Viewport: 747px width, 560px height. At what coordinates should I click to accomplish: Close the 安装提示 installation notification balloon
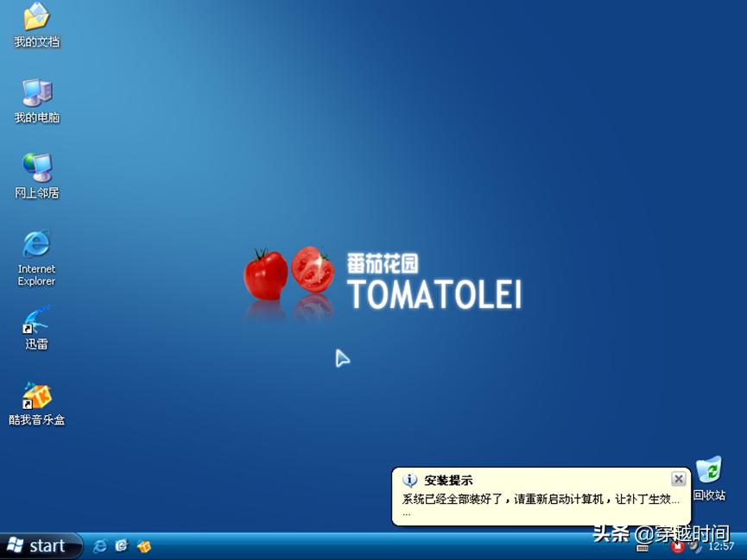[678, 478]
